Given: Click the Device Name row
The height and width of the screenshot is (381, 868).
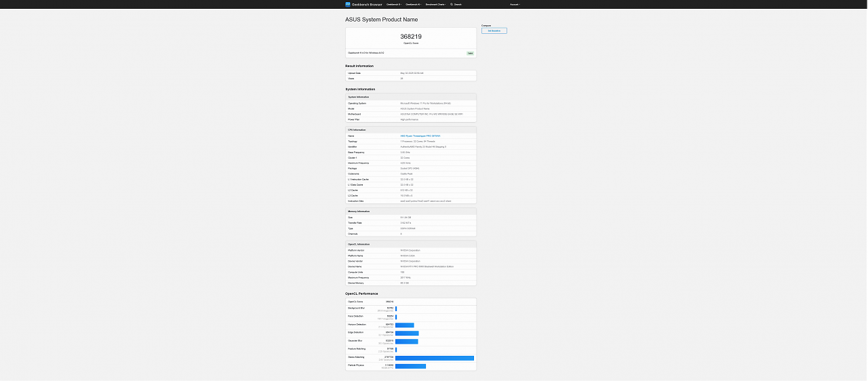Looking at the screenshot, I should 411,266.
